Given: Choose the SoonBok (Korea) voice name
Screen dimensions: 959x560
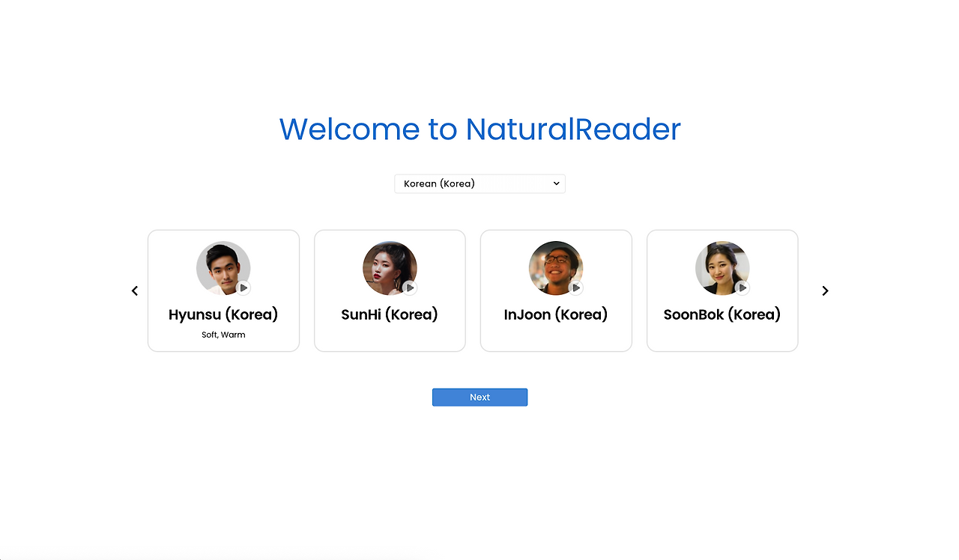Looking at the screenshot, I should pos(722,314).
